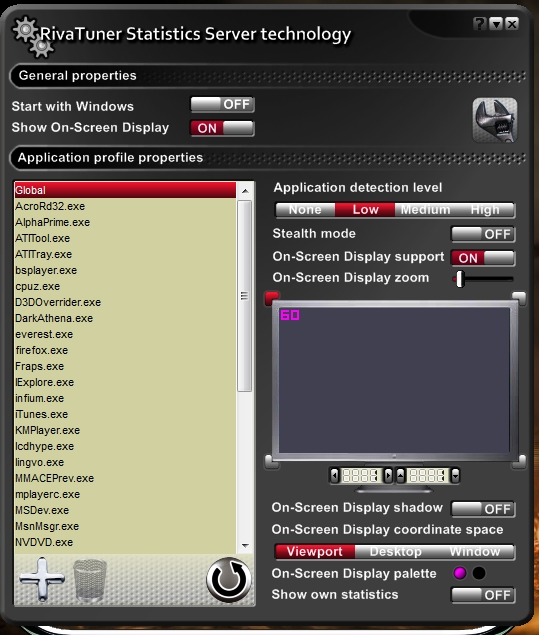
Task: Click the magenta OSD palette color
Action: tap(460, 573)
